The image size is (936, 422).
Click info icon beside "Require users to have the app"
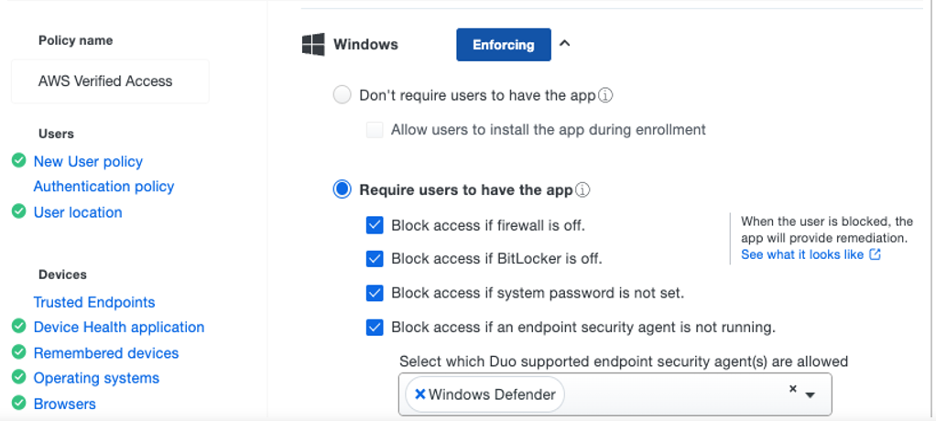583,190
